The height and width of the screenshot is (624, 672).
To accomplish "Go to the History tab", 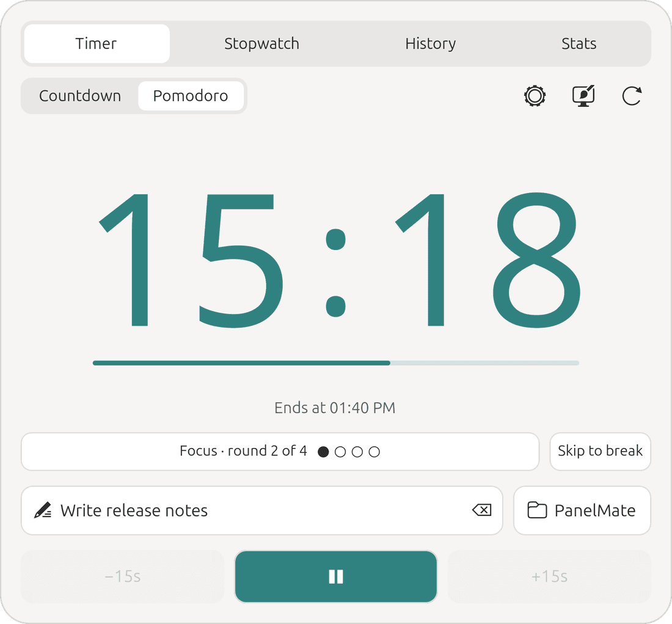I will 430,44.
